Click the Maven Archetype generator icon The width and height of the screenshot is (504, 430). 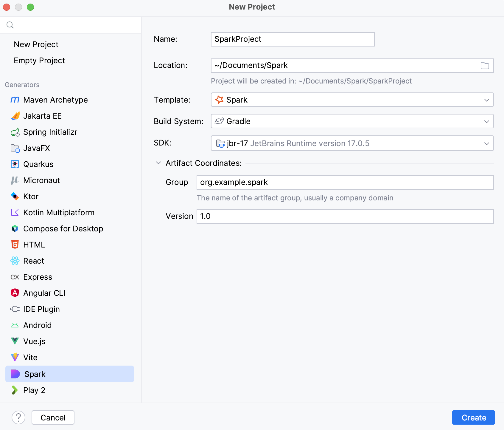tap(15, 100)
